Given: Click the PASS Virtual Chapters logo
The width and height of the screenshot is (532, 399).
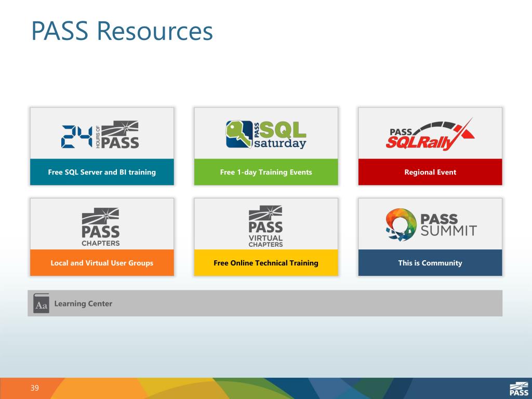Looking at the screenshot, I should (x=265, y=227).
